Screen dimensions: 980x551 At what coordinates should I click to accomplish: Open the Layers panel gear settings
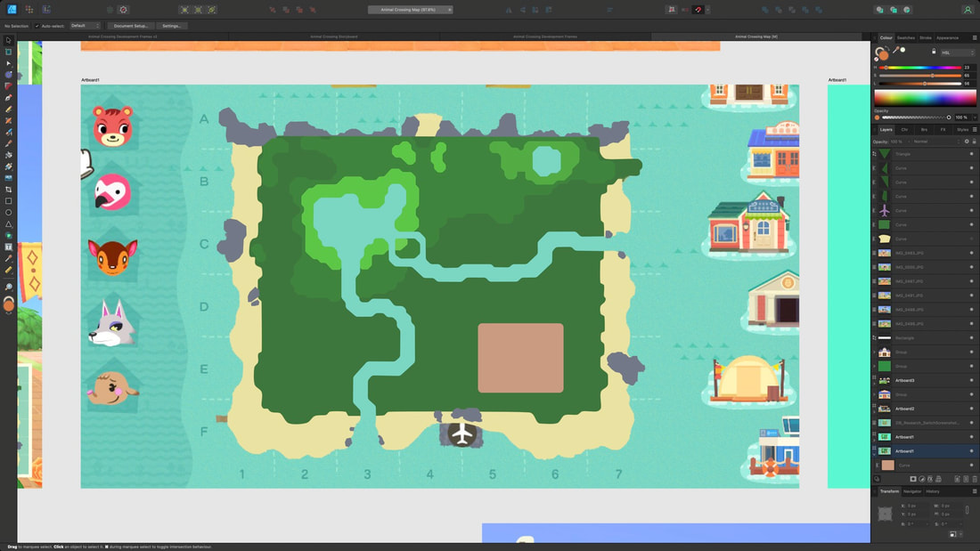967,142
